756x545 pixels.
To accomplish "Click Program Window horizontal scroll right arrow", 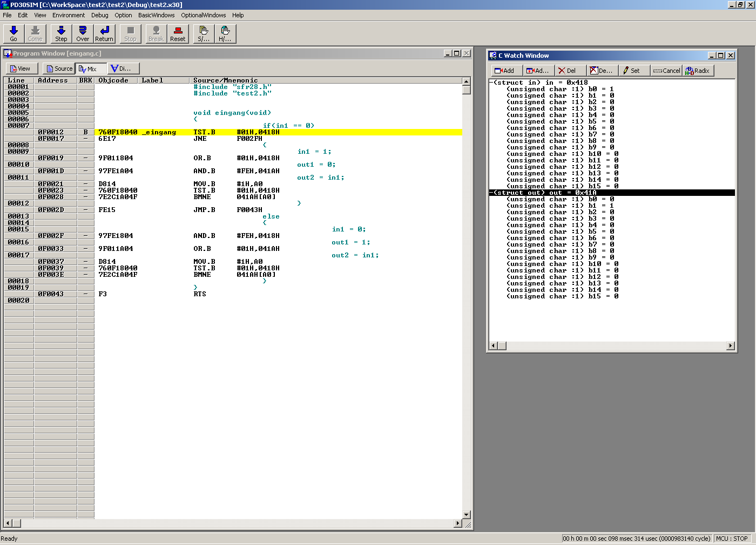I will click(x=458, y=523).
